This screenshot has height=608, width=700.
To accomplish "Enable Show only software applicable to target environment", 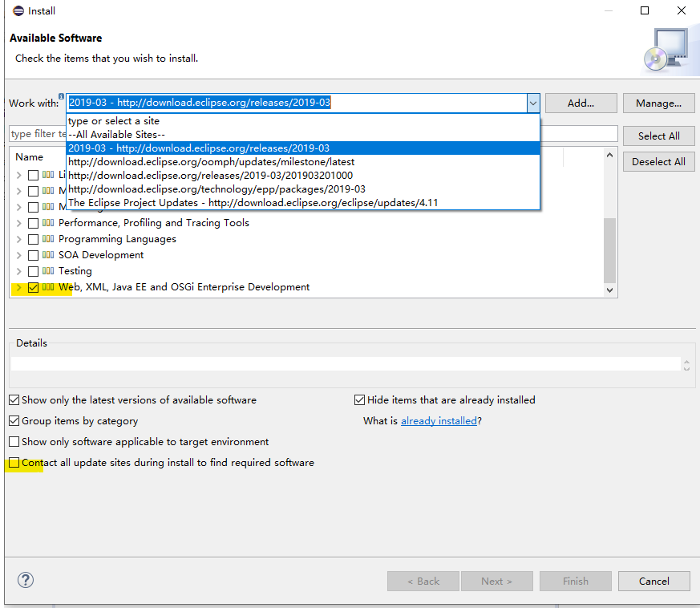I will tap(14, 442).
